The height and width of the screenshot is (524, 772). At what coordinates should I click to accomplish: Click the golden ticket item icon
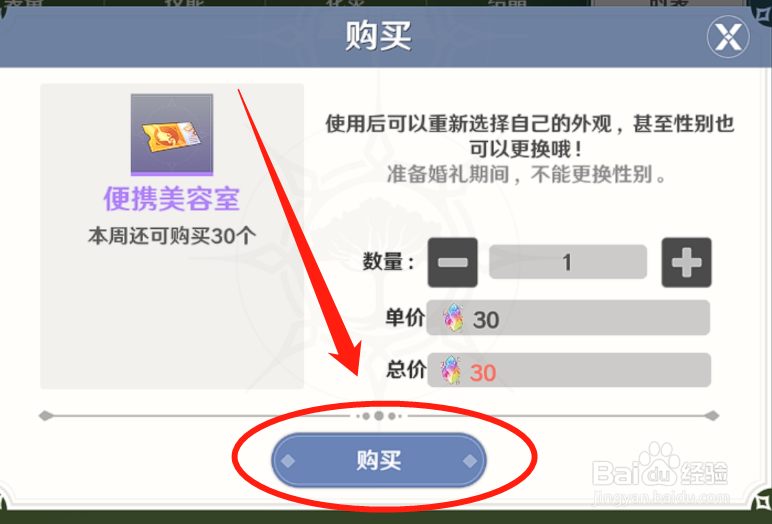[172, 134]
